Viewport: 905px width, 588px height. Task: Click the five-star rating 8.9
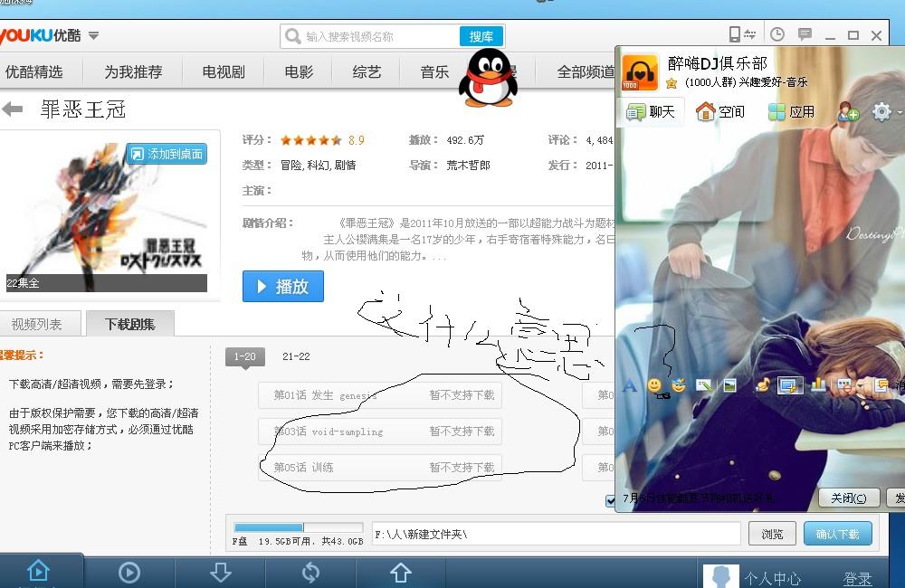coord(311,139)
